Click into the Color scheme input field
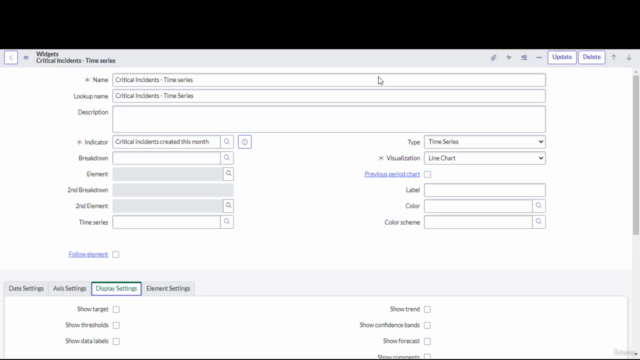Screen dimensions: 640x360 point(478,222)
